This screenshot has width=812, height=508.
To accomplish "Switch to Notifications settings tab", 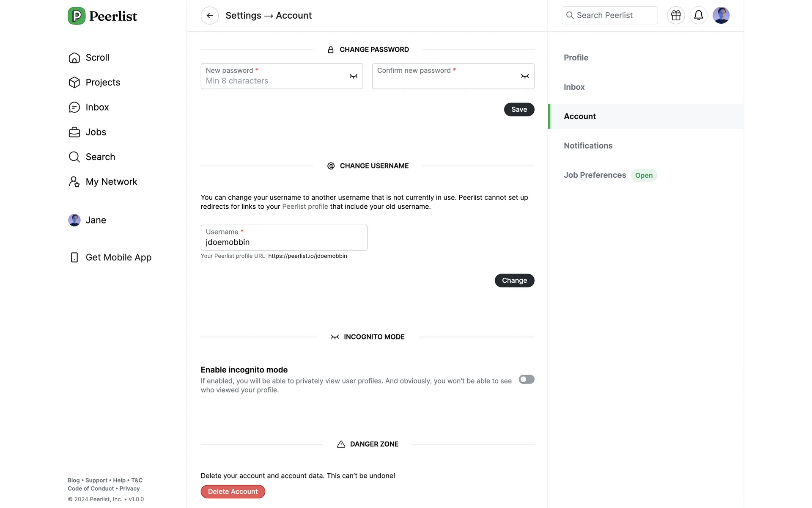I will [x=588, y=146].
